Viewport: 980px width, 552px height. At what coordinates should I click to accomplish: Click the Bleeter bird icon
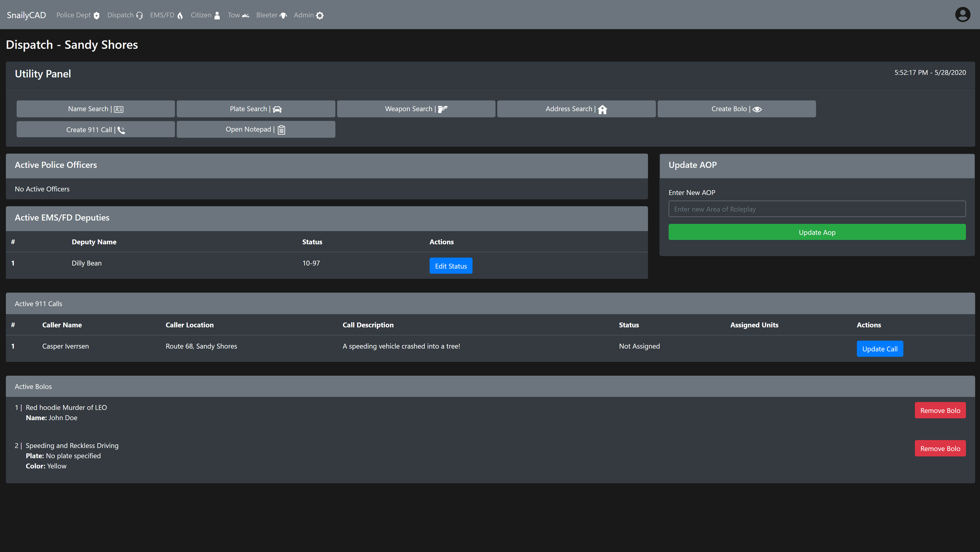pyautogui.click(x=284, y=16)
